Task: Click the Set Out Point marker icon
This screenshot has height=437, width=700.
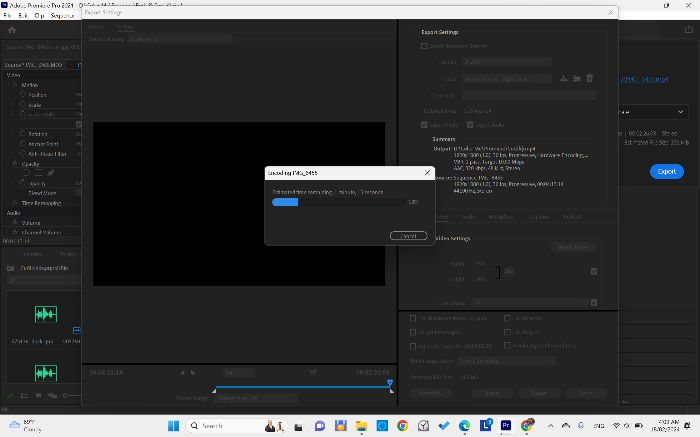Action: point(193,372)
